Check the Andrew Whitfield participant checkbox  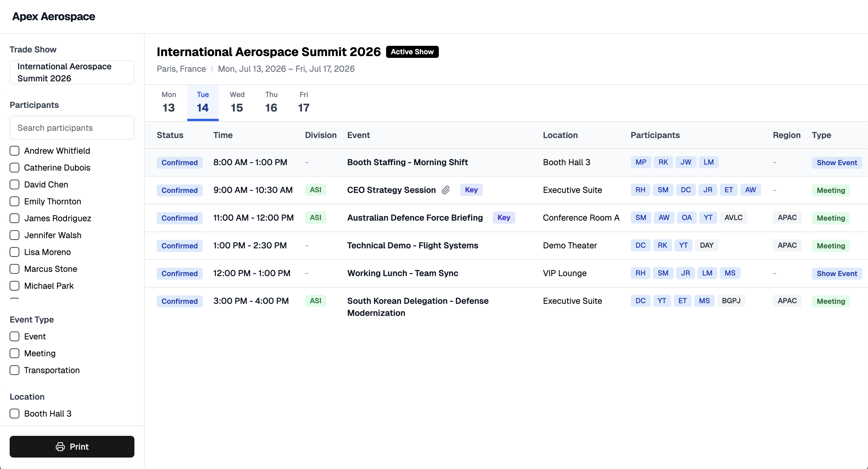[14, 151]
